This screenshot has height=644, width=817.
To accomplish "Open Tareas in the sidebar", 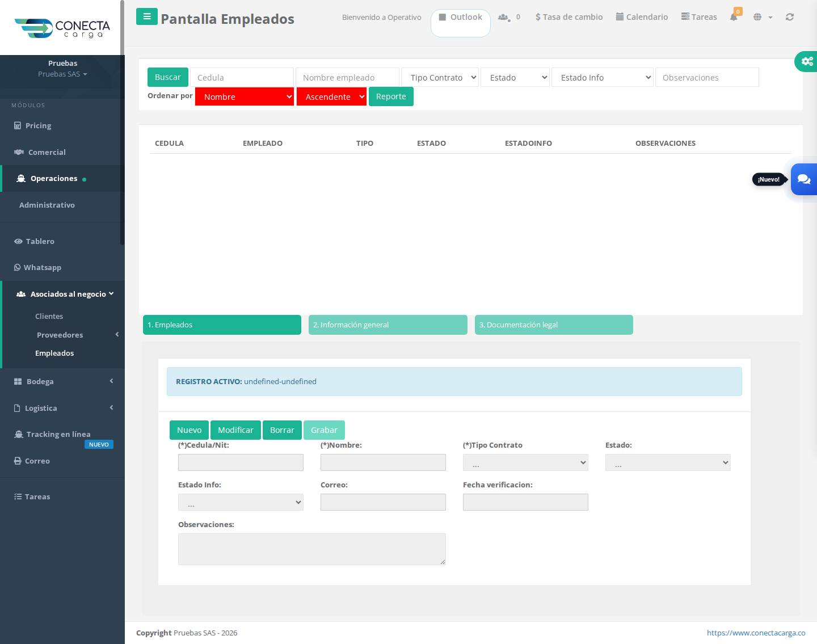I will pos(62,496).
